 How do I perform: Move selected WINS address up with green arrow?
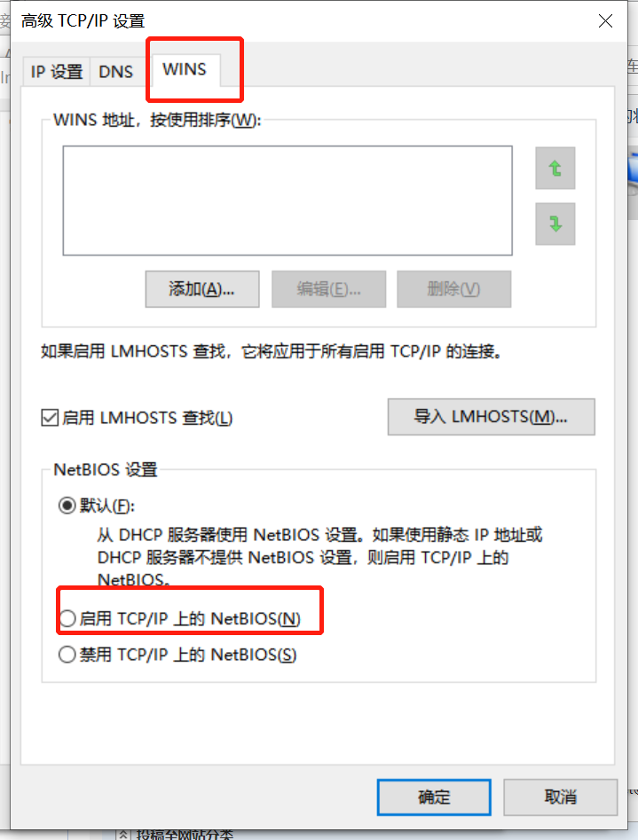[555, 169]
